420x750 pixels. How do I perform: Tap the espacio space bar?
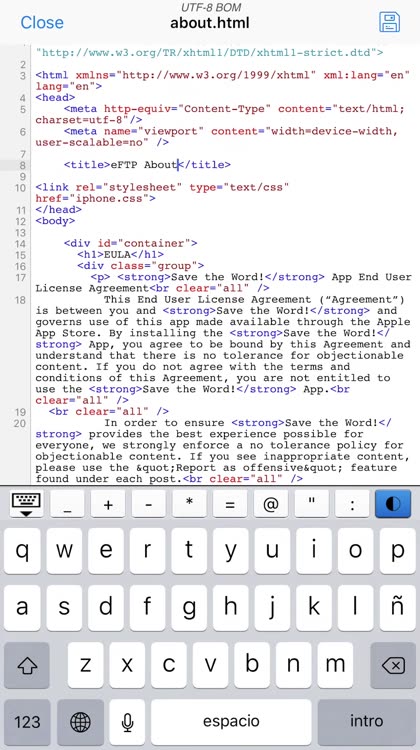click(x=231, y=721)
